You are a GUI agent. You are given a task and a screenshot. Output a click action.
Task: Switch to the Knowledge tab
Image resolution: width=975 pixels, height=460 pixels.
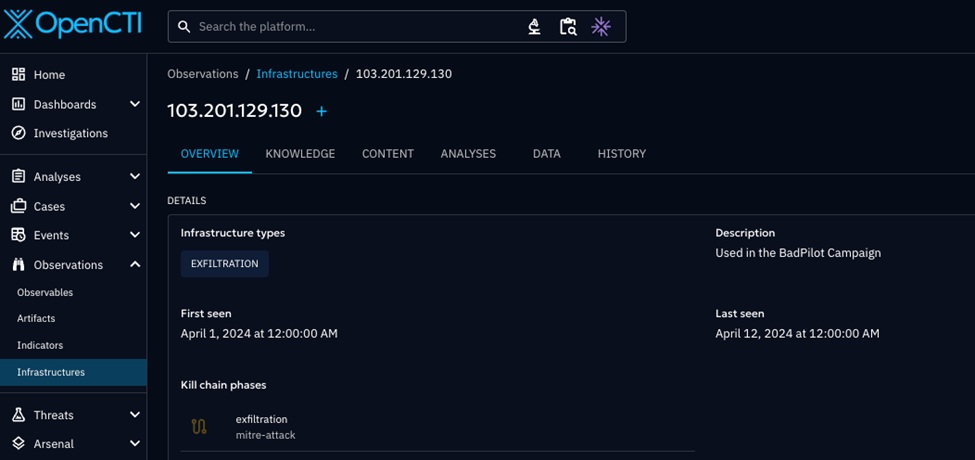pyautogui.click(x=300, y=154)
